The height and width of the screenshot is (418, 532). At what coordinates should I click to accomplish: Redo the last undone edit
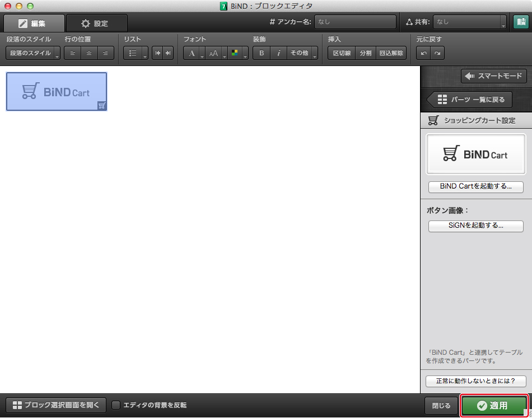[437, 53]
